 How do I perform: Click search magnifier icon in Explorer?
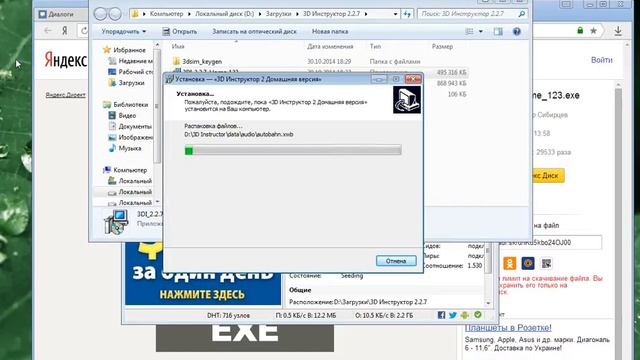(x=521, y=14)
